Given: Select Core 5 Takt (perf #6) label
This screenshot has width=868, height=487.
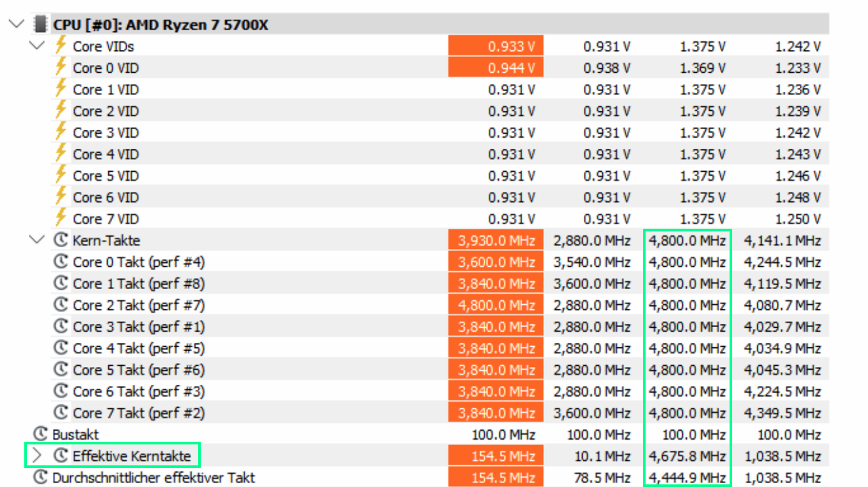Looking at the screenshot, I should 138,370.
